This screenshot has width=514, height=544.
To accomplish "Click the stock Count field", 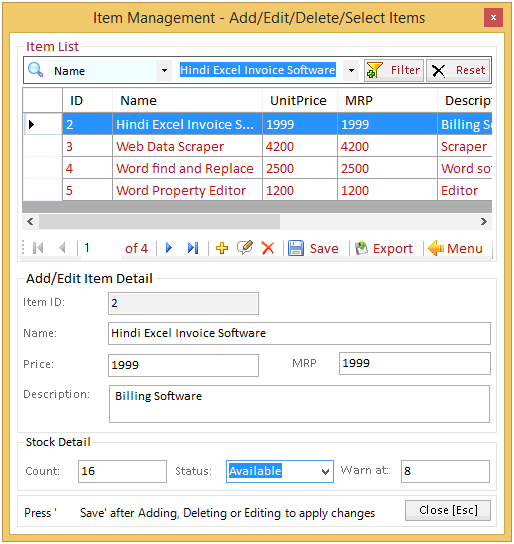I will pos(122,471).
